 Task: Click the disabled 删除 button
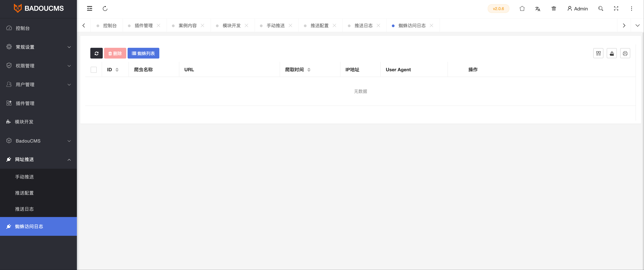[115, 53]
